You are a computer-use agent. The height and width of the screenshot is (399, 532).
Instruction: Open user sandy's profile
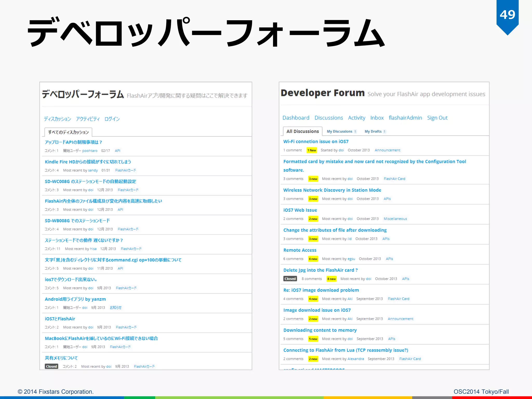pyautogui.click(x=93, y=170)
